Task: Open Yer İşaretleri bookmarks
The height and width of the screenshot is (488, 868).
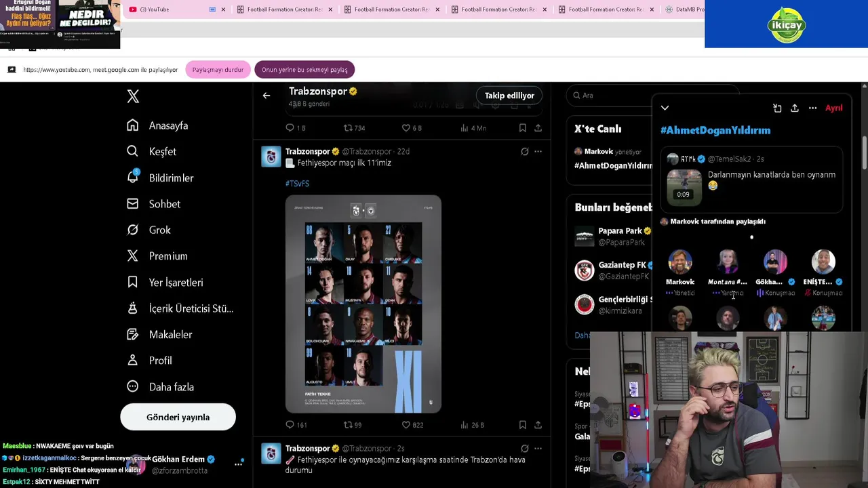Action: click(x=165, y=282)
